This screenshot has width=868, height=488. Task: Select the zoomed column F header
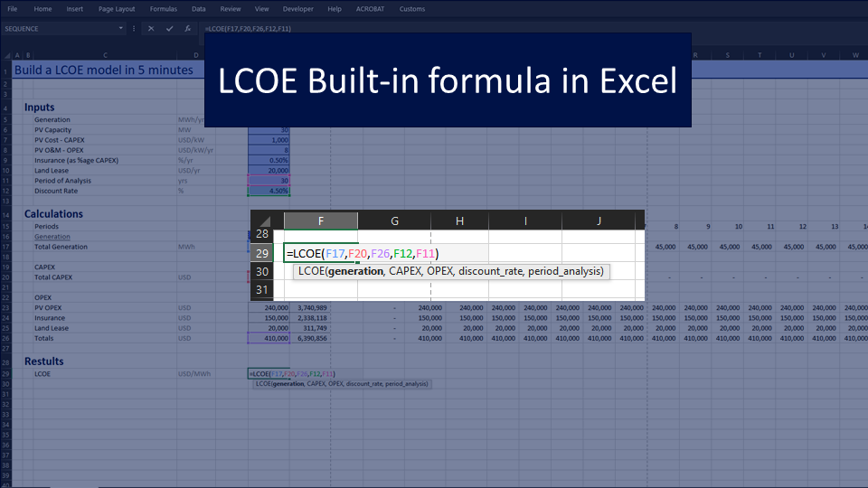pyautogui.click(x=320, y=221)
